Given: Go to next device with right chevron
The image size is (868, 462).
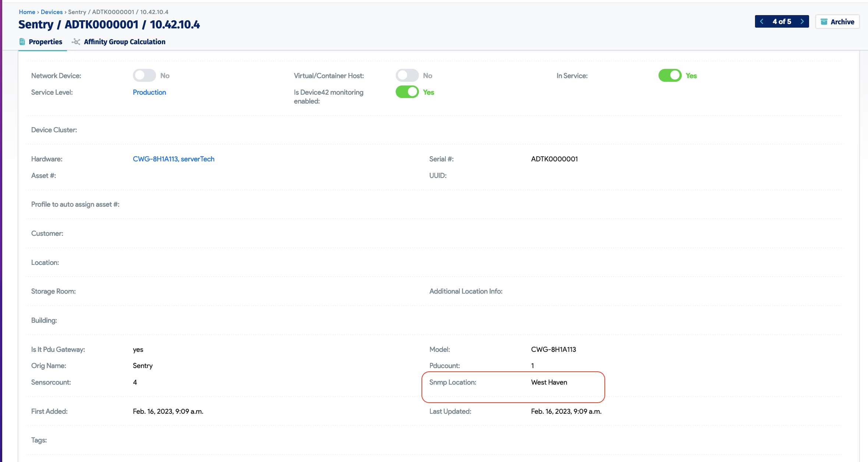Looking at the screenshot, I should coord(802,21).
